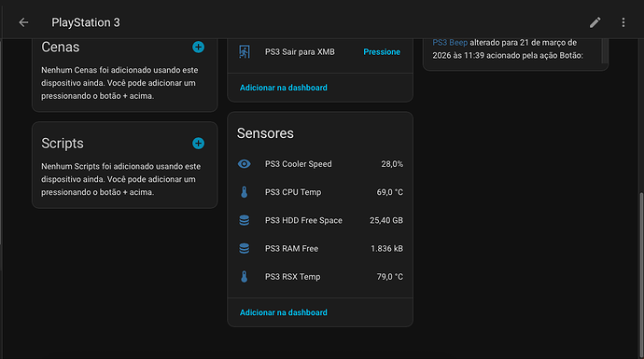Click Adicionar na dashboard under Sensores
This screenshot has width=644, height=359.
click(284, 312)
